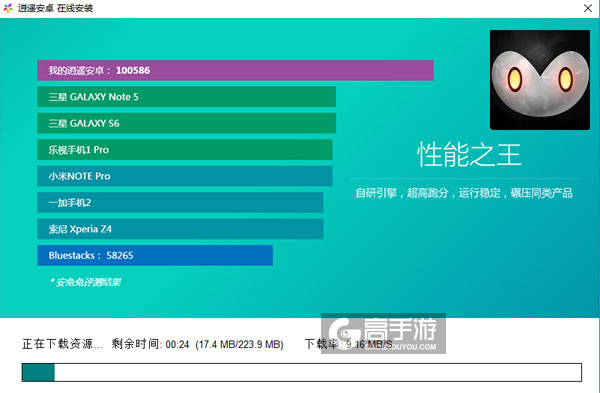Select the 三星 GALAXY Note 5 bar
Viewport: 600px width, 393px height.
pyautogui.click(x=186, y=97)
